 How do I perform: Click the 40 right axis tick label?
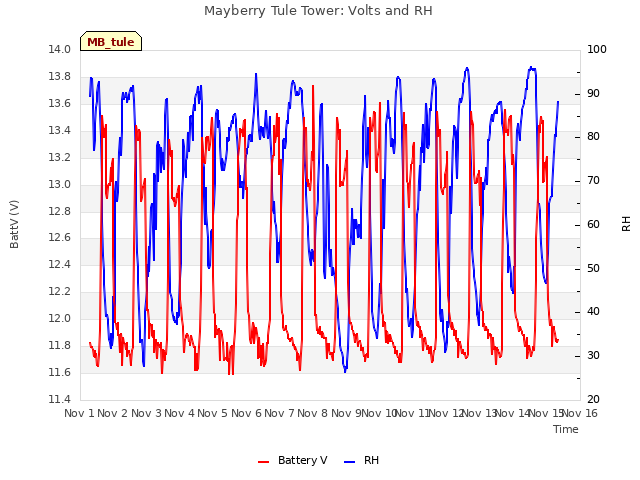pyautogui.click(x=593, y=312)
